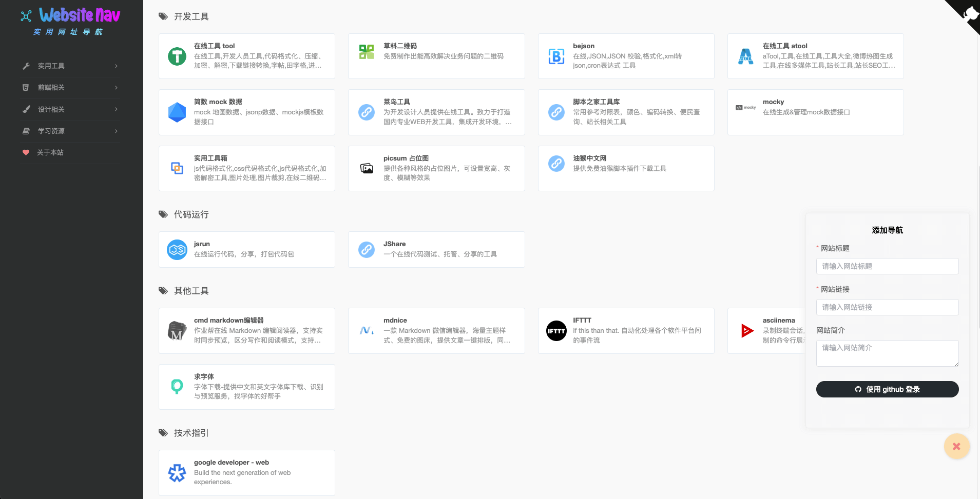Click the 脚本之家工具库 title text
The height and width of the screenshot is (499, 980).
[596, 102]
